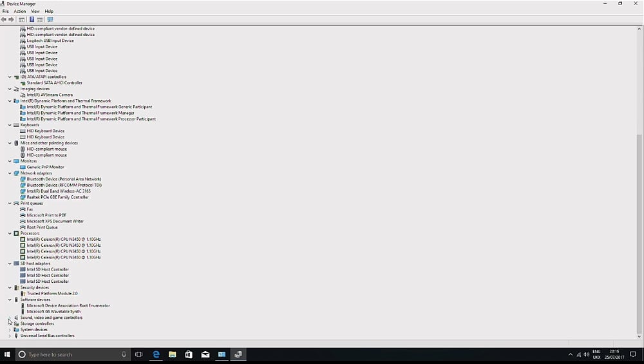Select Root Print Queue entry
Screen dimensions: 644x364
[x=43, y=227]
